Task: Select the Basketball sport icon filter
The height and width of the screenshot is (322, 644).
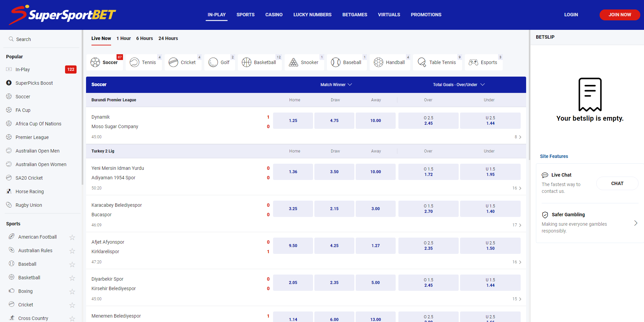Action: click(x=260, y=62)
